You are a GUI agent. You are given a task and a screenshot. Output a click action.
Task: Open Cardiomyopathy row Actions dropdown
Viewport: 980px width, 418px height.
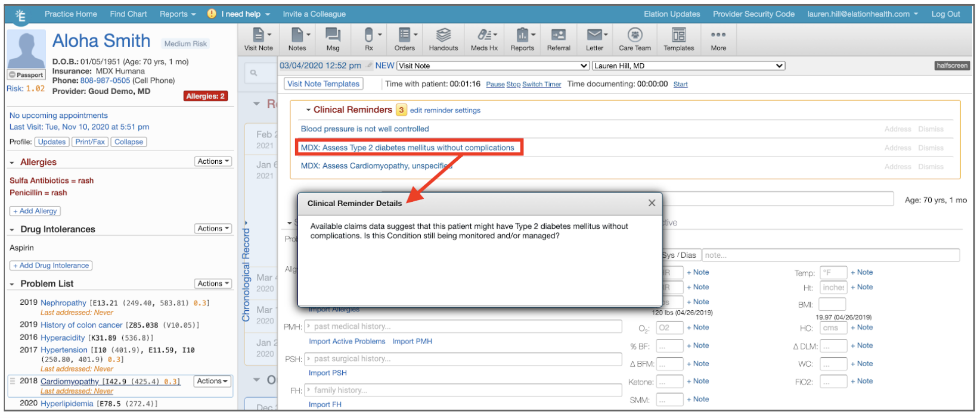click(213, 381)
